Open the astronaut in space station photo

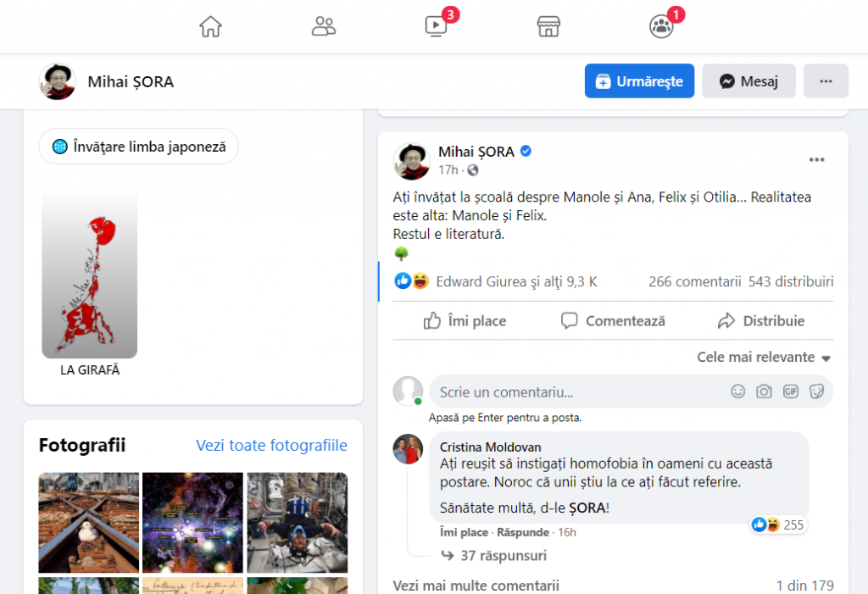[298, 523]
